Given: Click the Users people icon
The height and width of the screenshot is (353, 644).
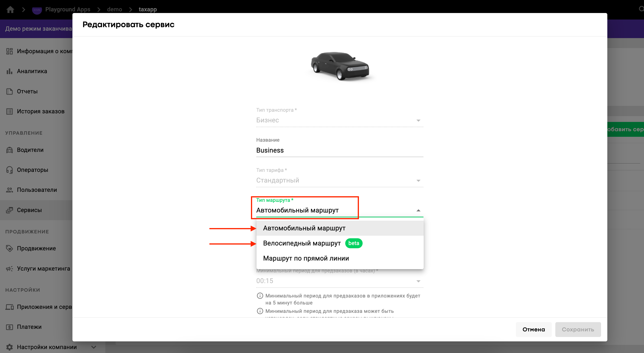Looking at the screenshot, I should tap(10, 190).
